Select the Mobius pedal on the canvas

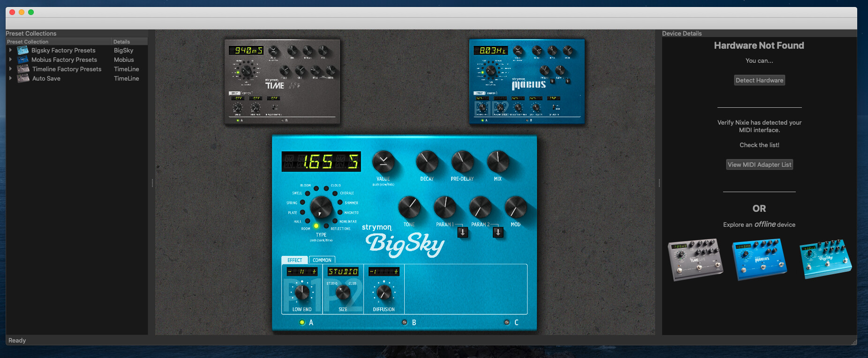[527, 82]
